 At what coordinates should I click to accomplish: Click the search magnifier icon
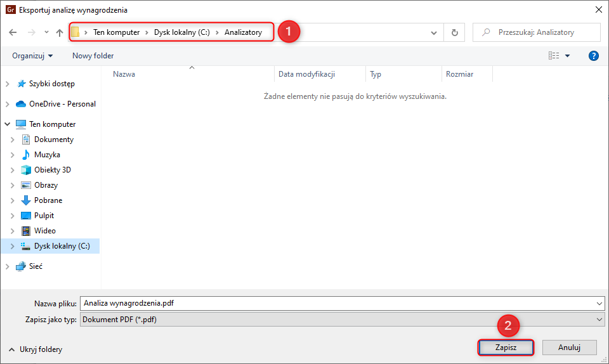point(486,32)
